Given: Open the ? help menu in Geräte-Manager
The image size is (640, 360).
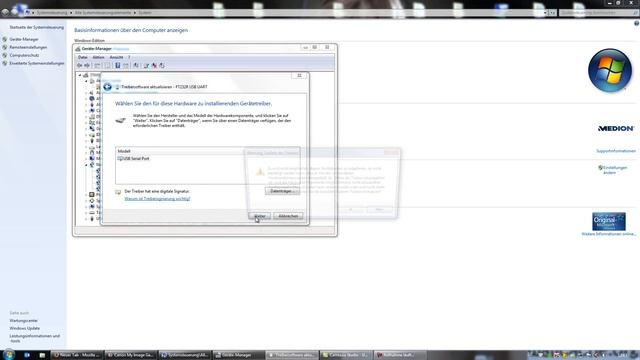Looking at the screenshot, I should [x=129, y=57].
